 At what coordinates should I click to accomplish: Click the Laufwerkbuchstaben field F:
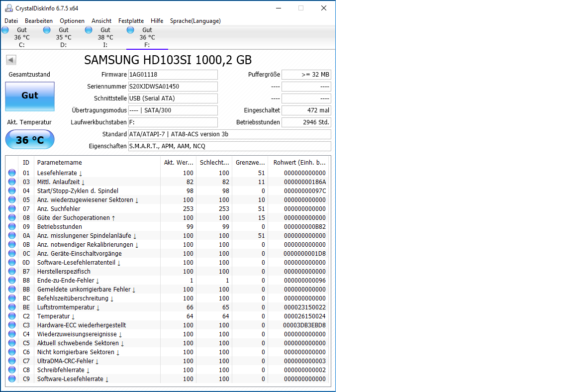point(173,122)
